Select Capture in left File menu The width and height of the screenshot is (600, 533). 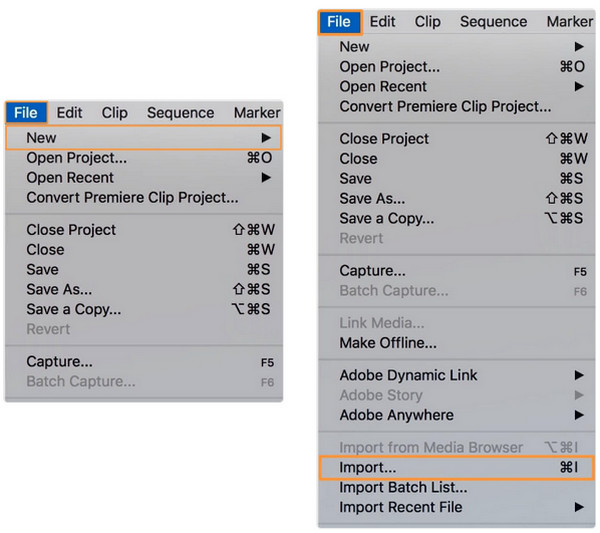pos(144,361)
